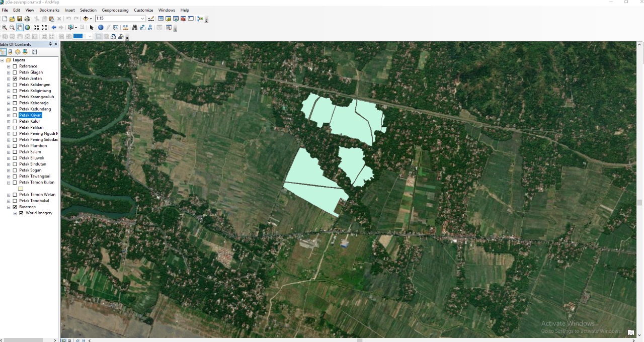Image resolution: width=644 pixels, height=342 pixels.
Task: Go back to previous extent
Action: [x=54, y=27]
